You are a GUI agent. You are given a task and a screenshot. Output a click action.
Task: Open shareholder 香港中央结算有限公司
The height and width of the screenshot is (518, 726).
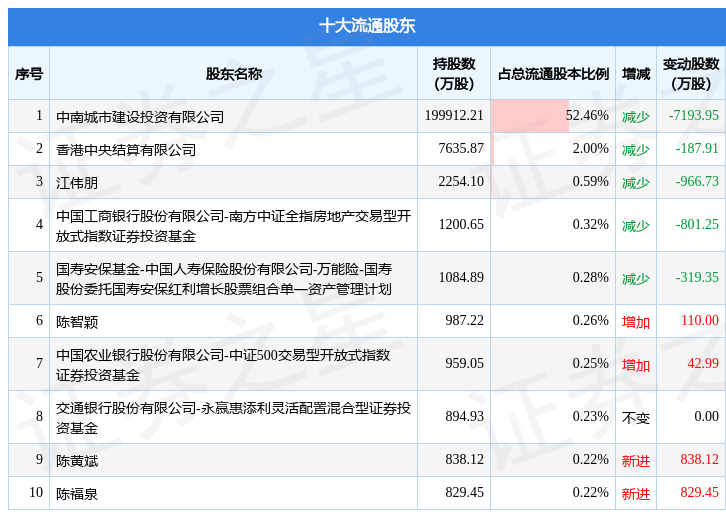(x=126, y=150)
